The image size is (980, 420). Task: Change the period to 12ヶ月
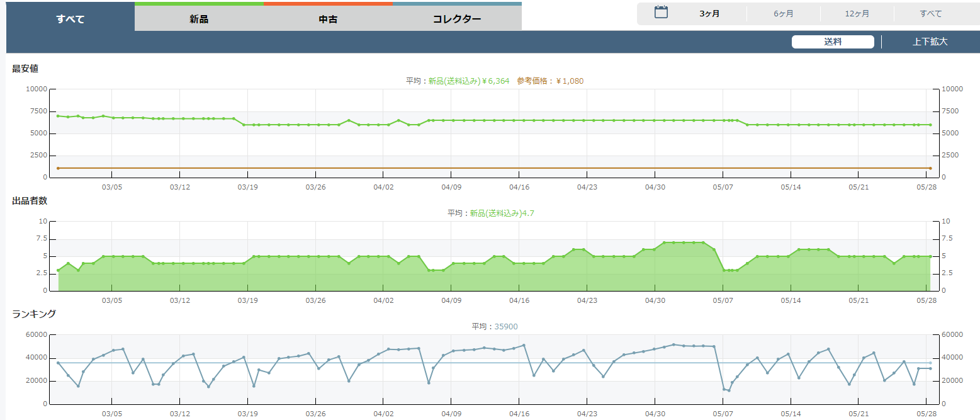[857, 14]
